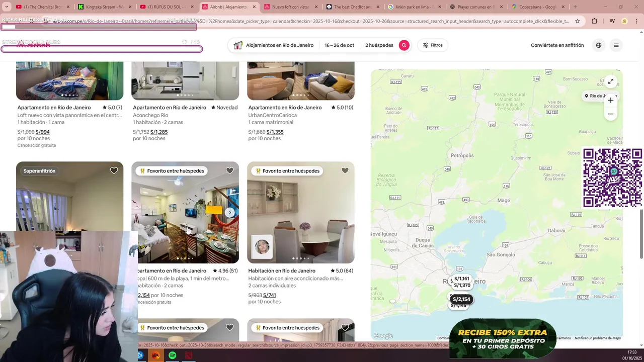Viewport: 644px width, 362px height.
Task: Open the Aconchego Rio listing title
Action: pos(150,115)
